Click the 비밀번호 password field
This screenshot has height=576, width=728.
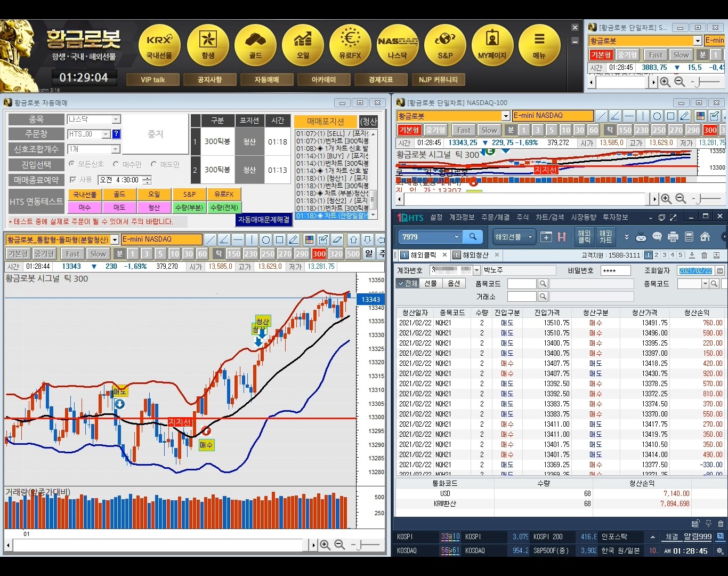pyautogui.click(x=616, y=270)
